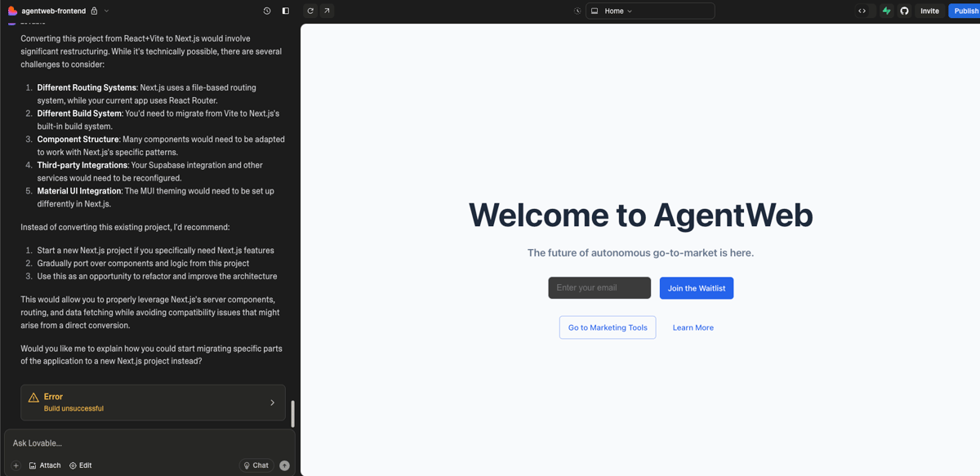
Task: Click the lock privacy icon beside project name
Action: (x=94, y=11)
